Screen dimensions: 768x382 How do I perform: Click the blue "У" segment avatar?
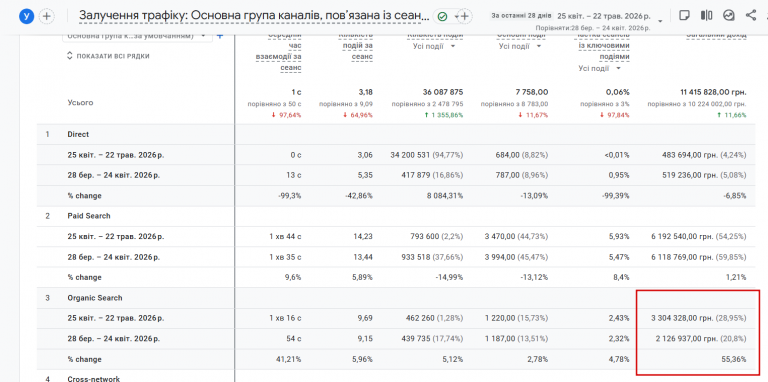click(26, 16)
